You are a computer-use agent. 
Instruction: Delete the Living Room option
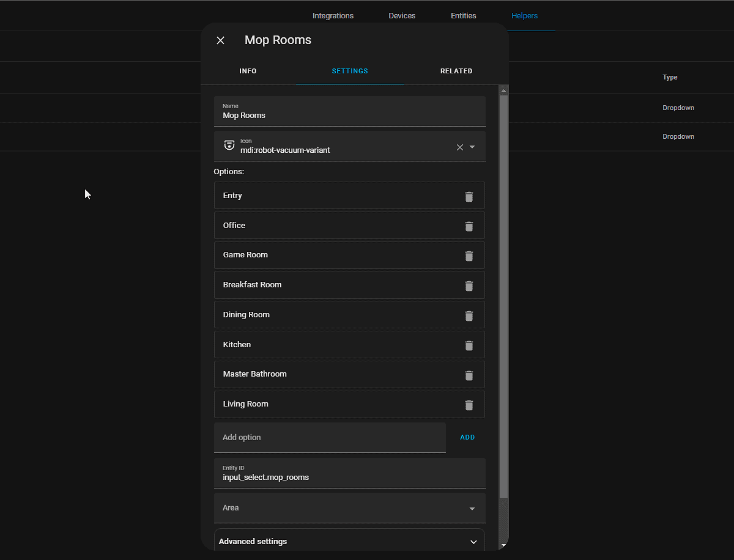469,405
